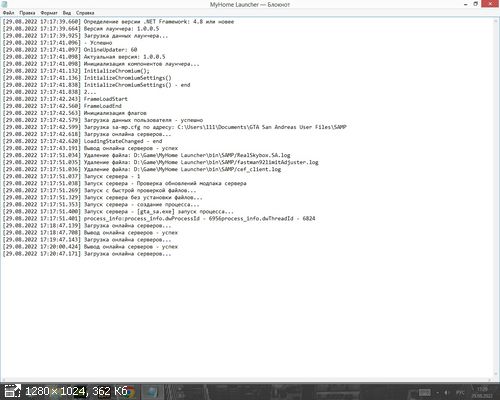Open the Вид menu
Screen dimensions: 500x400
67,13
